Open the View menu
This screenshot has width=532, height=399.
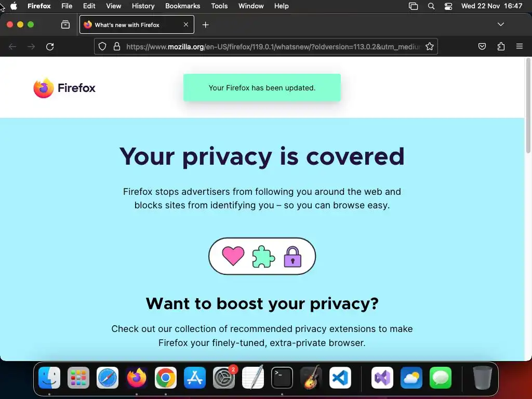tap(113, 6)
